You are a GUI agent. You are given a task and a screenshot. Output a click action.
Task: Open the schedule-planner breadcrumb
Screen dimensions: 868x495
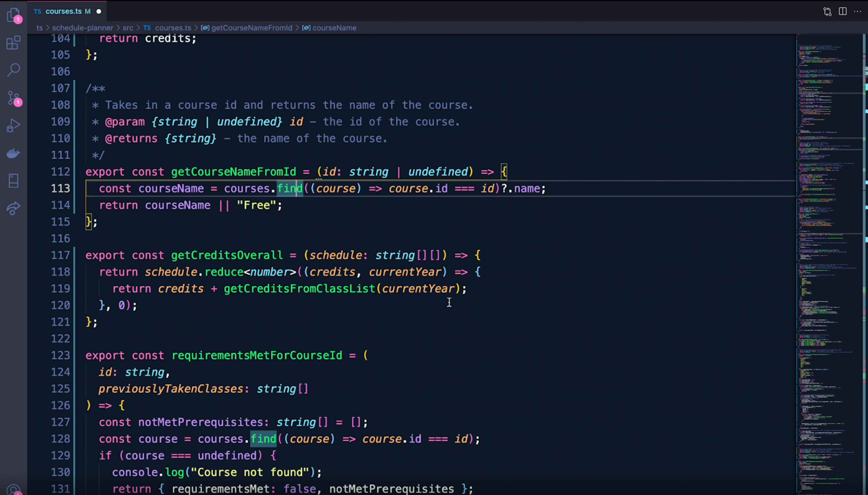pyautogui.click(x=83, y=28)
